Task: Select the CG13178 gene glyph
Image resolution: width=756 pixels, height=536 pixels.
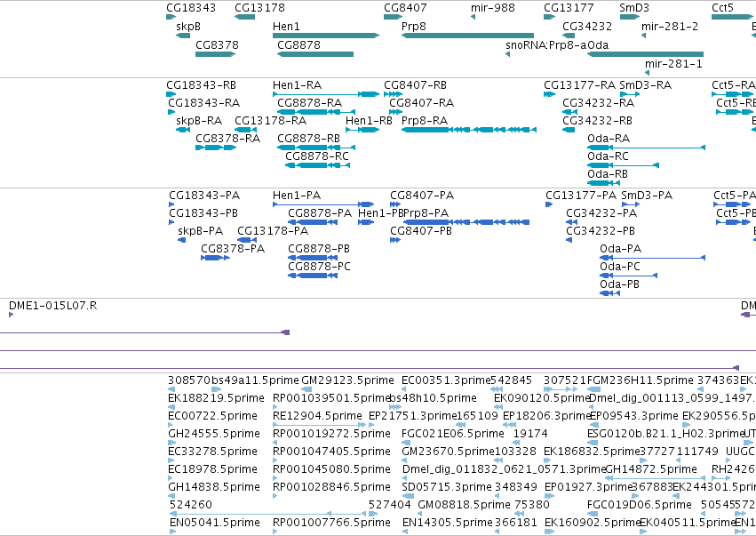Action: pyautogui.click(x=245, y=17)
